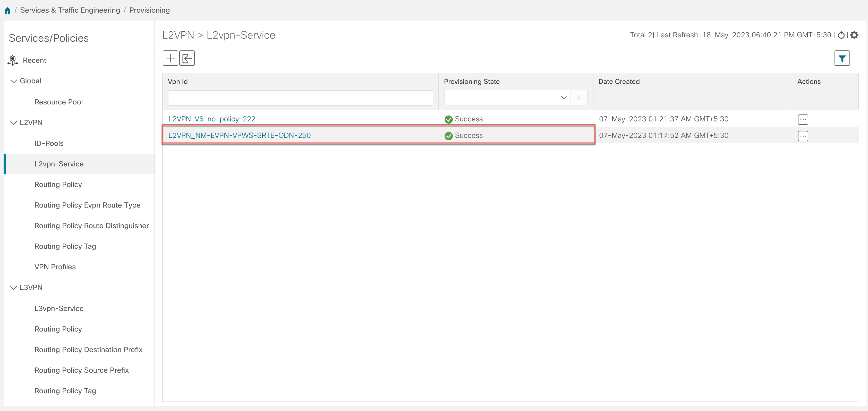Click the clear X on Provisioning State filter
This screenshot has width=868, height=411.
(x=579, y=98)
